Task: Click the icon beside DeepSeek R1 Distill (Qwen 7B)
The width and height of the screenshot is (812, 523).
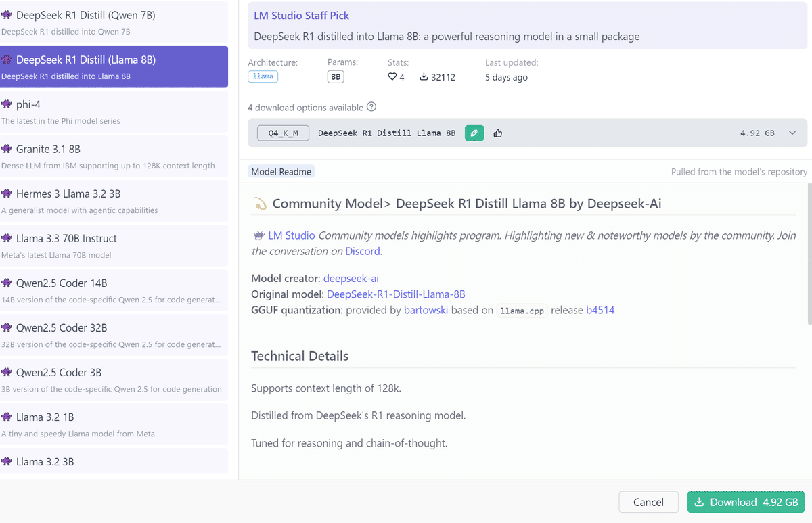Action: 7,15
